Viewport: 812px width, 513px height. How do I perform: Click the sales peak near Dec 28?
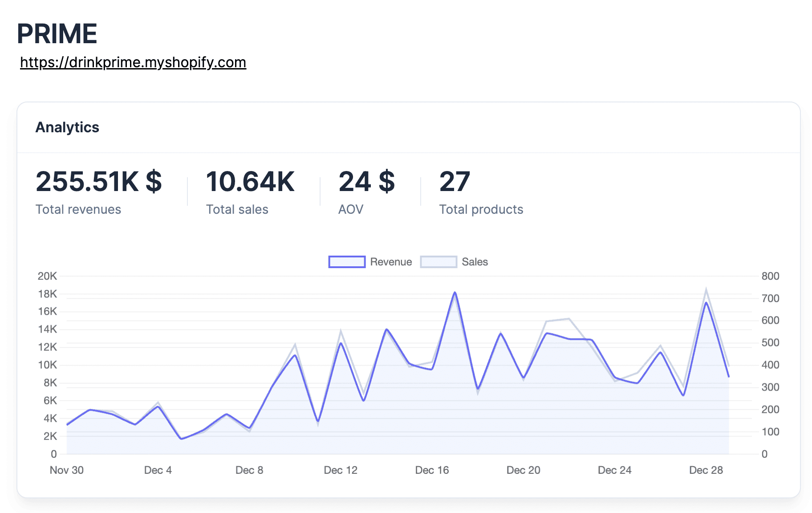pos(706,289)
